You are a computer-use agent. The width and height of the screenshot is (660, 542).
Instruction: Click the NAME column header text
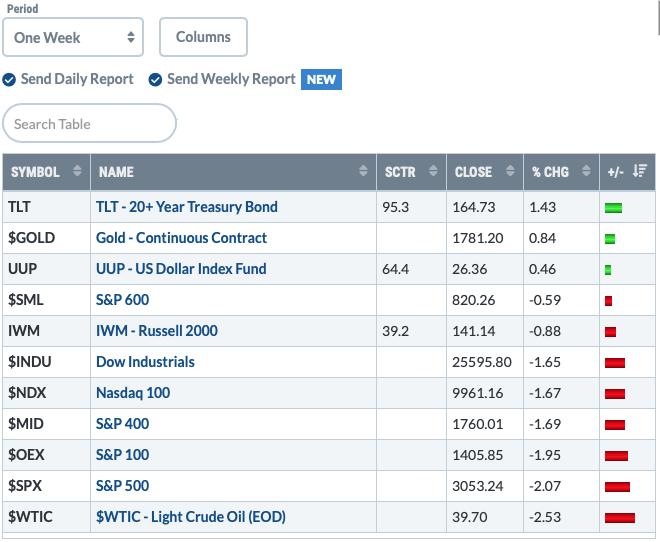click(116, 172)
